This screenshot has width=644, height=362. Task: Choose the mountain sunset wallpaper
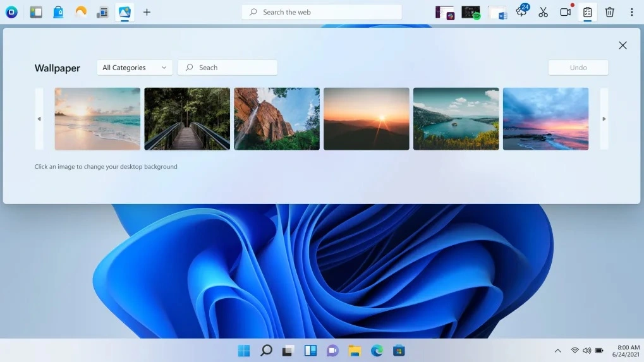[x=367, y=119]
